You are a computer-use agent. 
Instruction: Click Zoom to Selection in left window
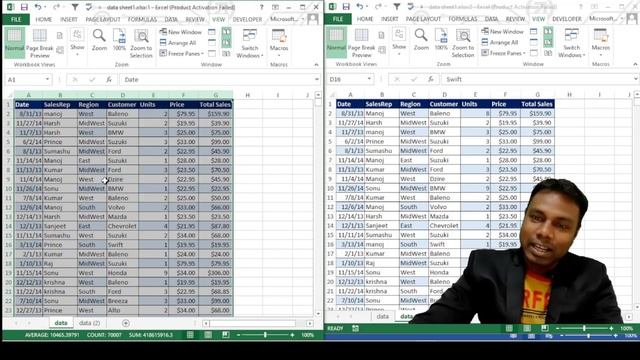[x=141, y=44]
